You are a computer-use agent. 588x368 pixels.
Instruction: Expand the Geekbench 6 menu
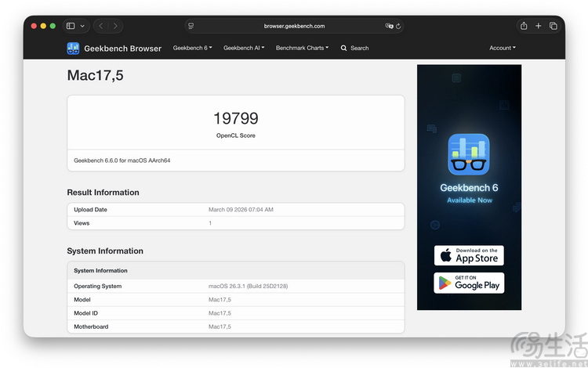tap(192, 48)
